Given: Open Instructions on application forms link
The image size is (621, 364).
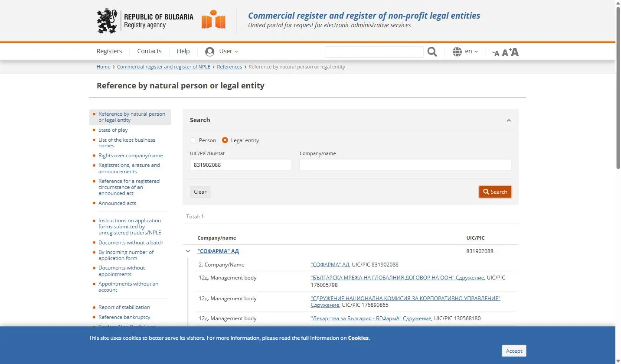Looking at the screenshot, I should (130, 227).
